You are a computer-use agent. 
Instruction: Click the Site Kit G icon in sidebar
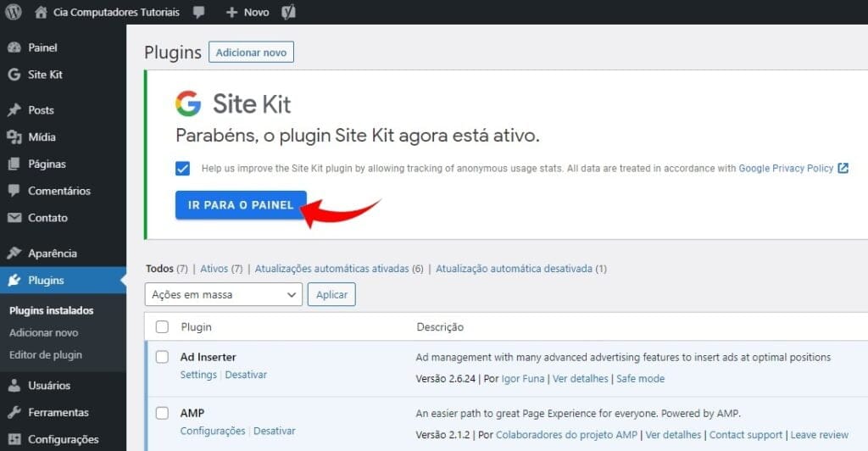click(x=14, y=75)
